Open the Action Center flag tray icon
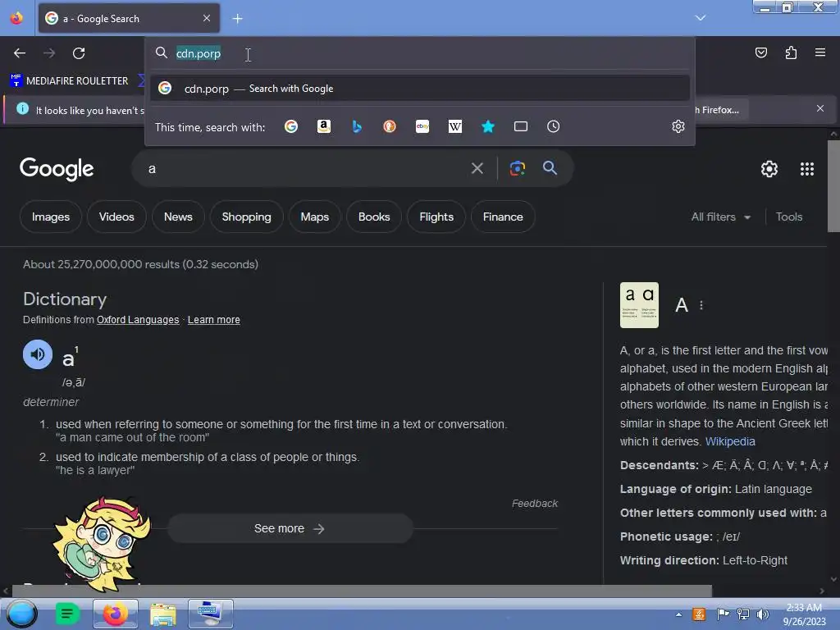The image size is (840, 630). point(723,614)
